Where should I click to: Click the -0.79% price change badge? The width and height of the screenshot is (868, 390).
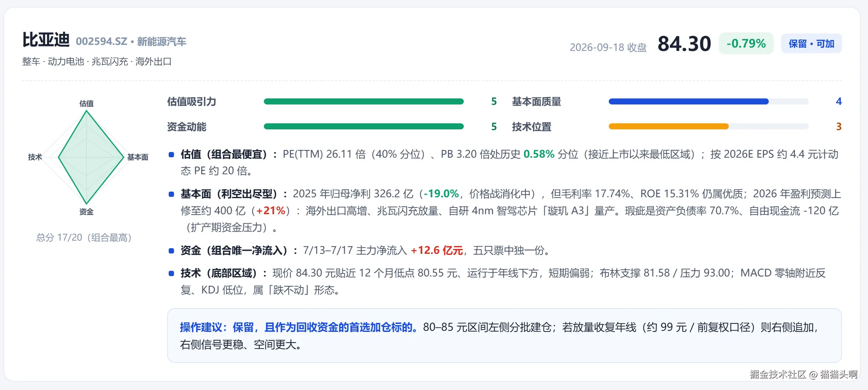(746, 44)
